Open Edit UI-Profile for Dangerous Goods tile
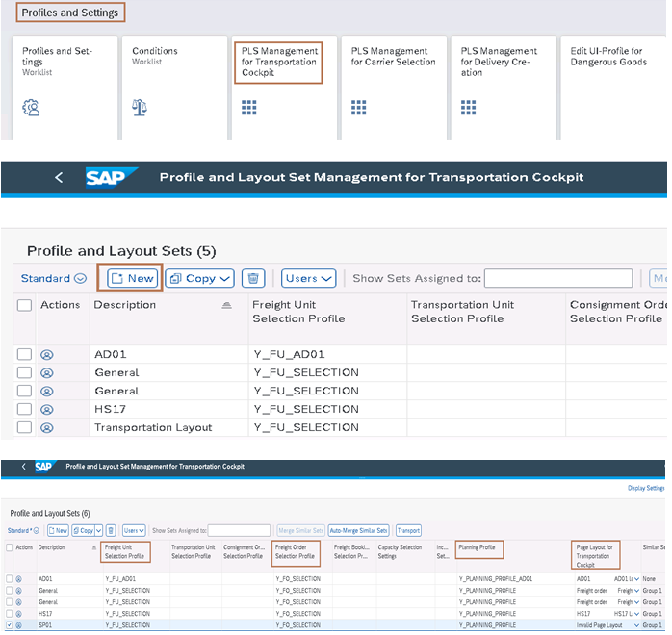The image size is (672, 635). click(613, 88)
